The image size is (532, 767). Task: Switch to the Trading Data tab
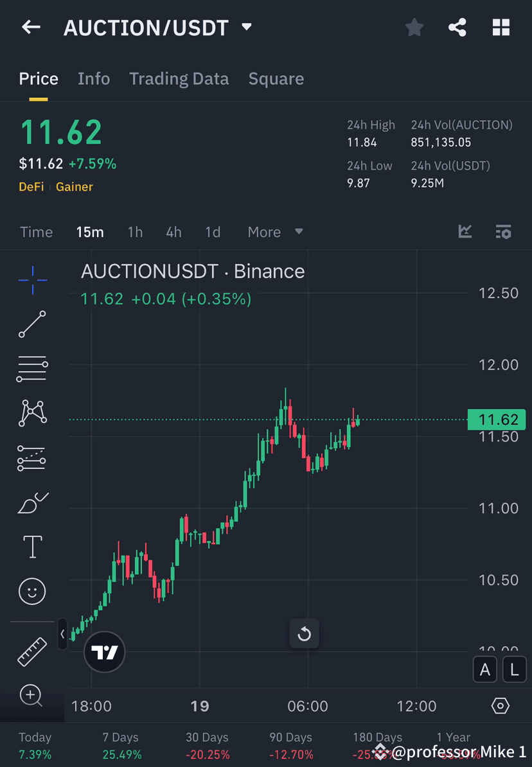pyautogui.click(x=179, y=78)
